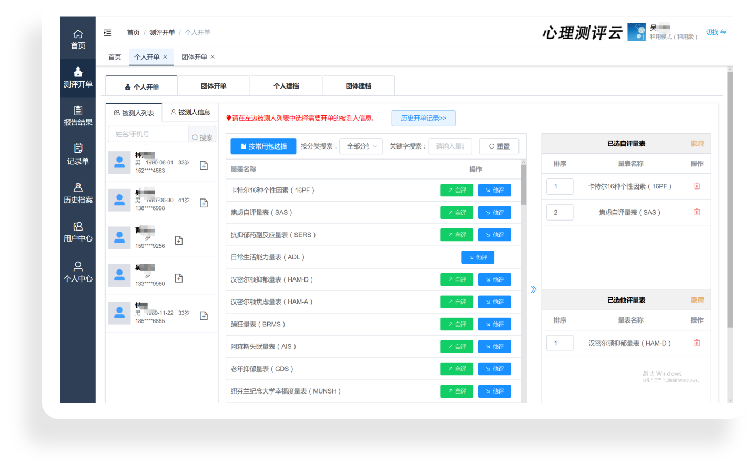Open 历史档案 in the sidebar
The image size is (756, 470).
tap(78, 193)
